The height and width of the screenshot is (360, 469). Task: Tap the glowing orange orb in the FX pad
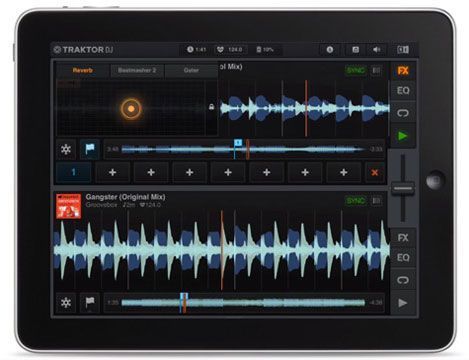131,109
